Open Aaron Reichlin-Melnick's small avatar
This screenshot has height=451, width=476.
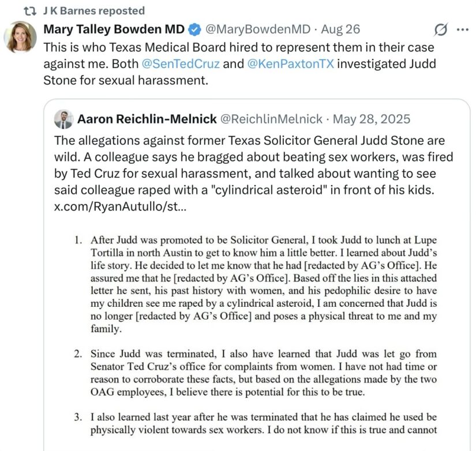(x=63, y=119)
